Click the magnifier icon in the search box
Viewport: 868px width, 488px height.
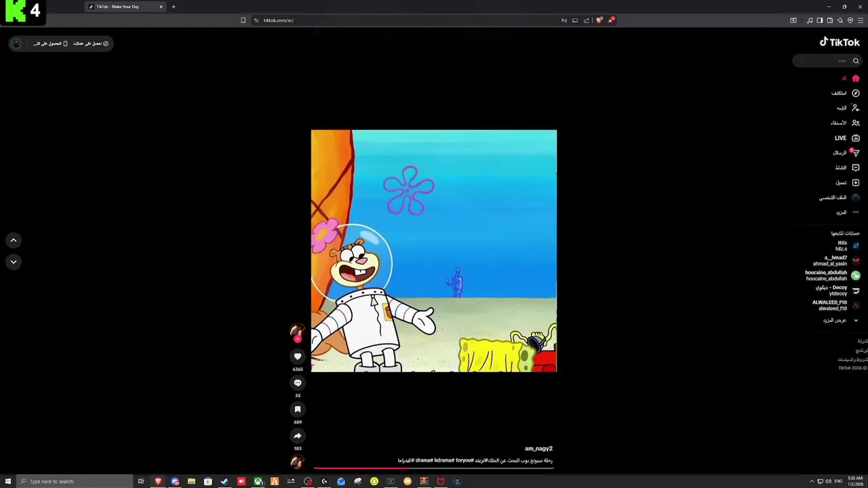(x=856, y=61)
